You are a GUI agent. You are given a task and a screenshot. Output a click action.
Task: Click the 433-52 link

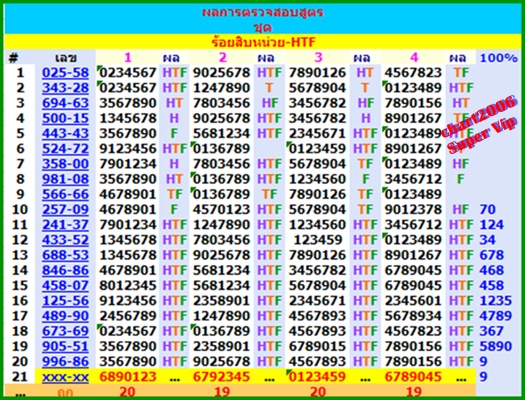pos(65,240)
